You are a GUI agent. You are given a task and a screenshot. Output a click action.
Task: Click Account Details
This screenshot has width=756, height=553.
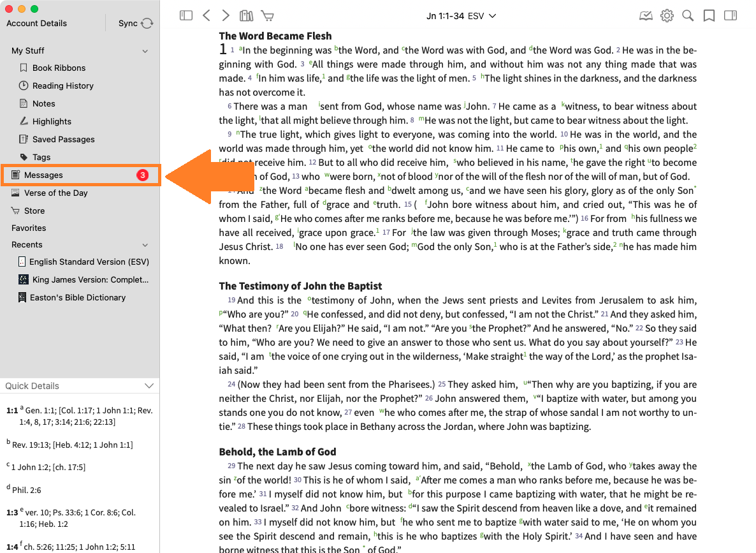(x=36, y=24)
